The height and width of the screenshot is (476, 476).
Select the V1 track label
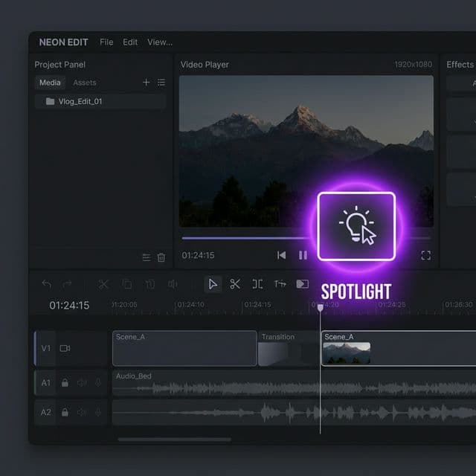[46, 348]
